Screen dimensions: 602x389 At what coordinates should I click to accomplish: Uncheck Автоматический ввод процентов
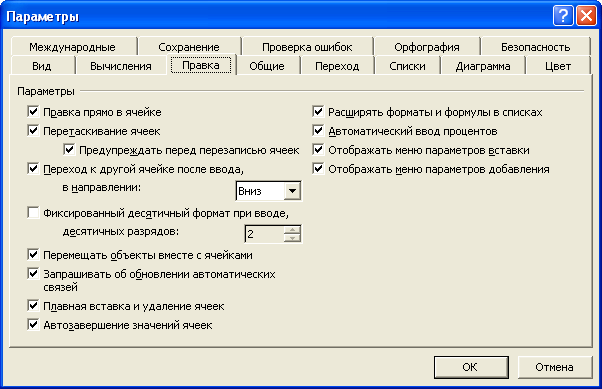[318, 131]
